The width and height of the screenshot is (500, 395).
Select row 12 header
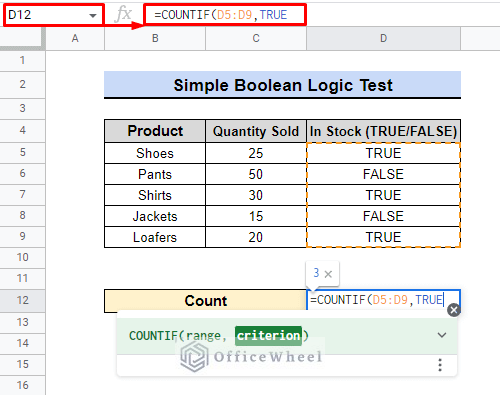pyautogui.click(x=22, y=301)
